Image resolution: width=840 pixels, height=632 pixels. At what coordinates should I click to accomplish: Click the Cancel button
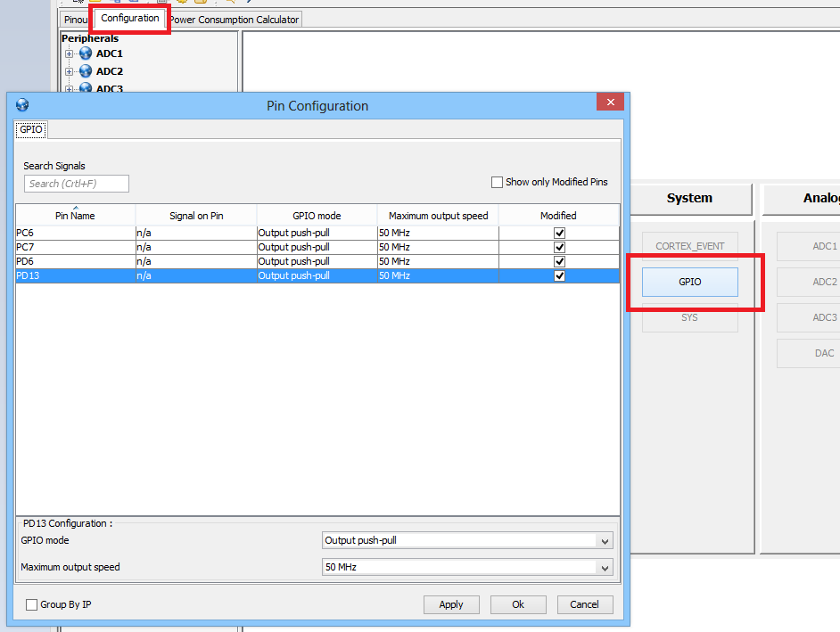click(x=584, y=604)
